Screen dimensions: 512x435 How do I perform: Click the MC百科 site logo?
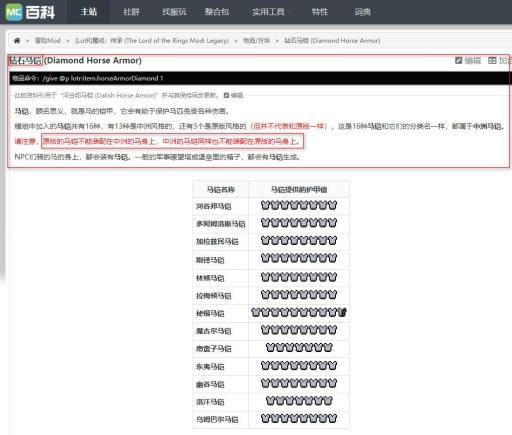(30, 12)
